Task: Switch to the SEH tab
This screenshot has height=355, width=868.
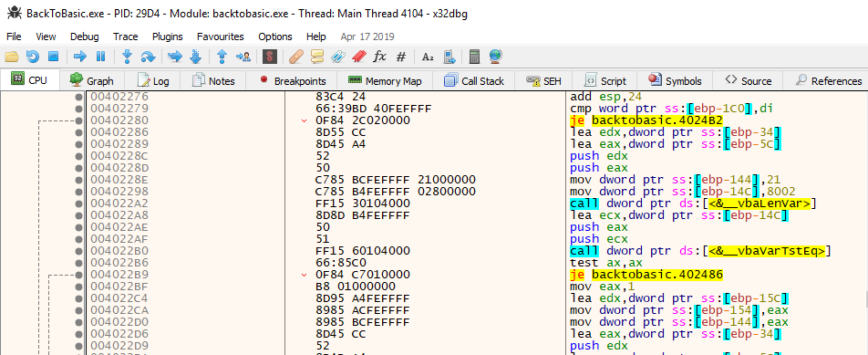Action: tap(544, 81)
